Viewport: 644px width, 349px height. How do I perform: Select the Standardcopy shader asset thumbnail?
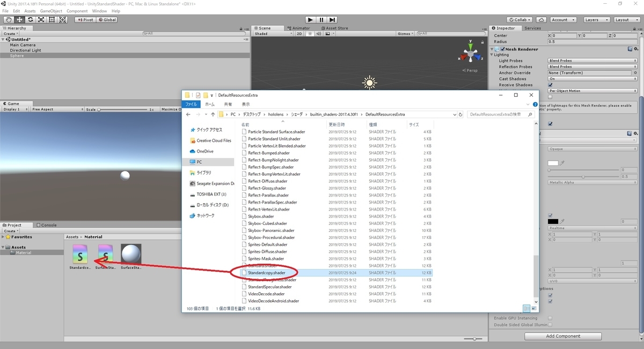[80, 253]
